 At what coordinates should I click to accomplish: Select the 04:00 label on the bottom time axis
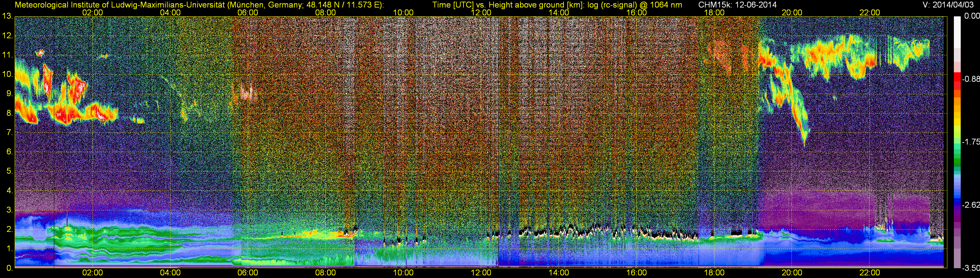(x=170, y=273)
